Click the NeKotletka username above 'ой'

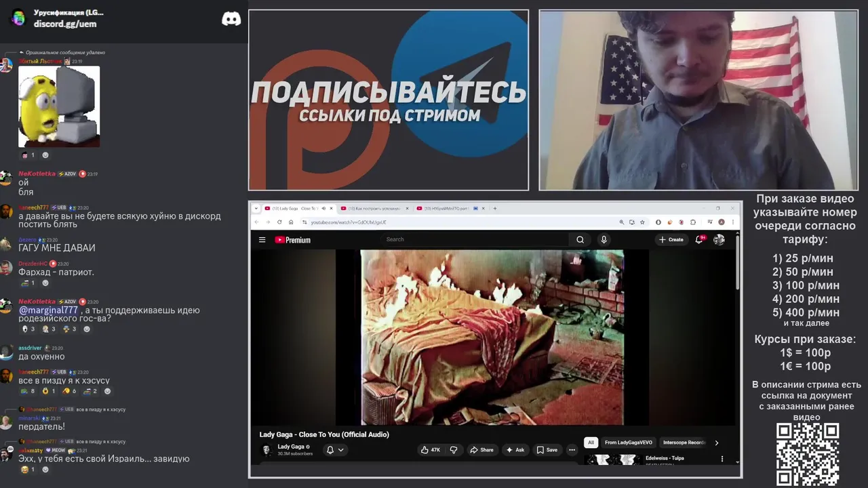tap(37, 174)
